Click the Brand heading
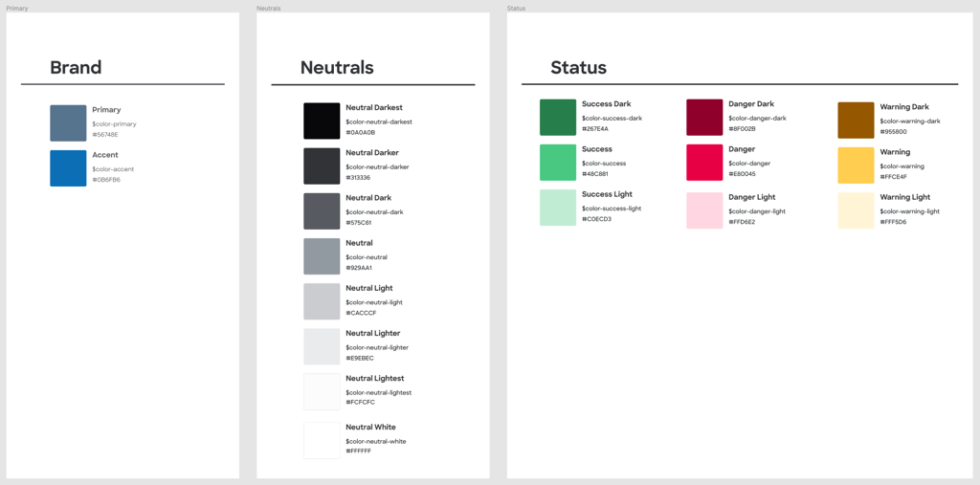Image resolution: width=980 pixels, height=485 pixels. [76, 68]
